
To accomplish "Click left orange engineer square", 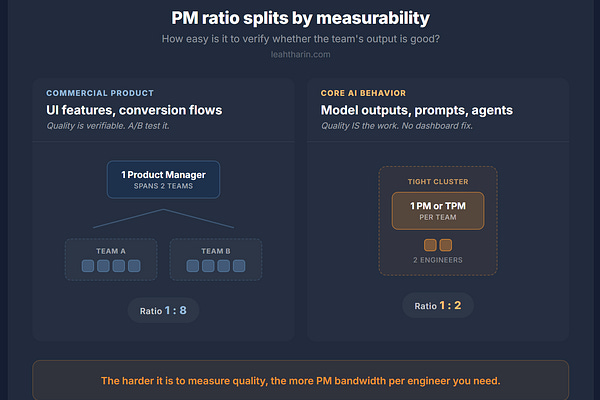I will point(430,245).
